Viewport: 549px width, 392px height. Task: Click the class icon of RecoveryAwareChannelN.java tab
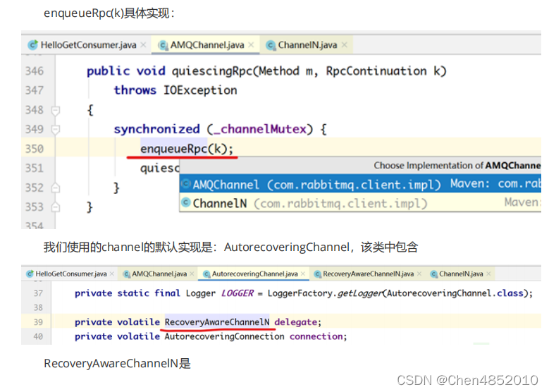[318, 274]
